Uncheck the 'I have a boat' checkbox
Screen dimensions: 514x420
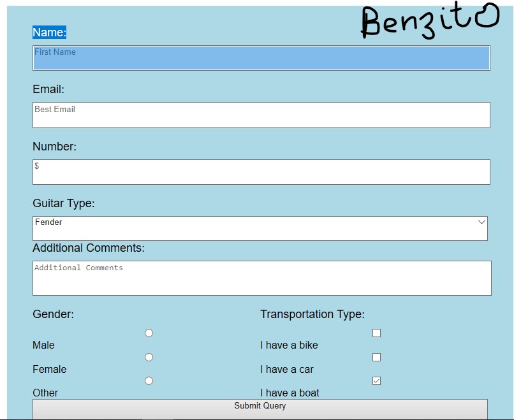376,380
